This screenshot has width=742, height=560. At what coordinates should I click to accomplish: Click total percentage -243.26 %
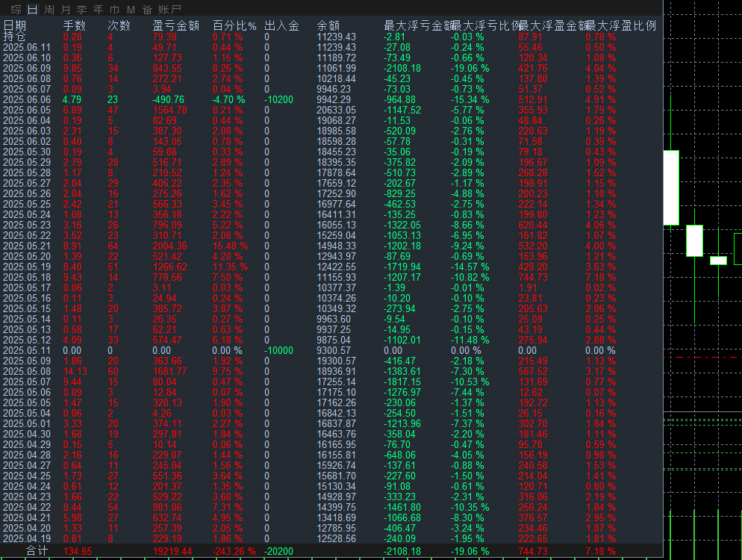234,551
